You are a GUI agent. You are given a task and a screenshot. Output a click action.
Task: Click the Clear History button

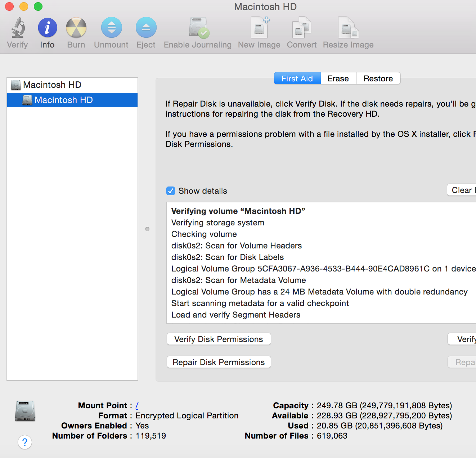(462, 190)
